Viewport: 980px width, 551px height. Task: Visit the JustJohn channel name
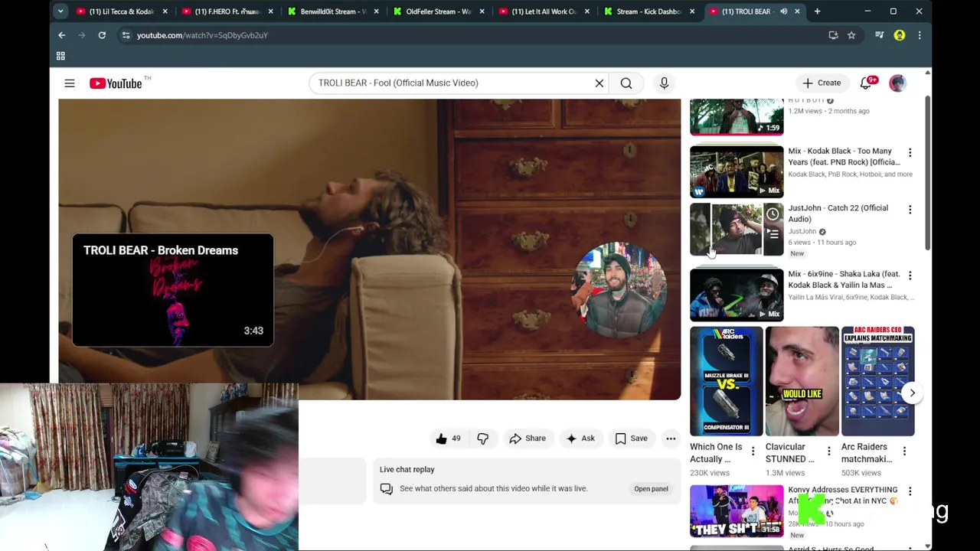[802, 231]
